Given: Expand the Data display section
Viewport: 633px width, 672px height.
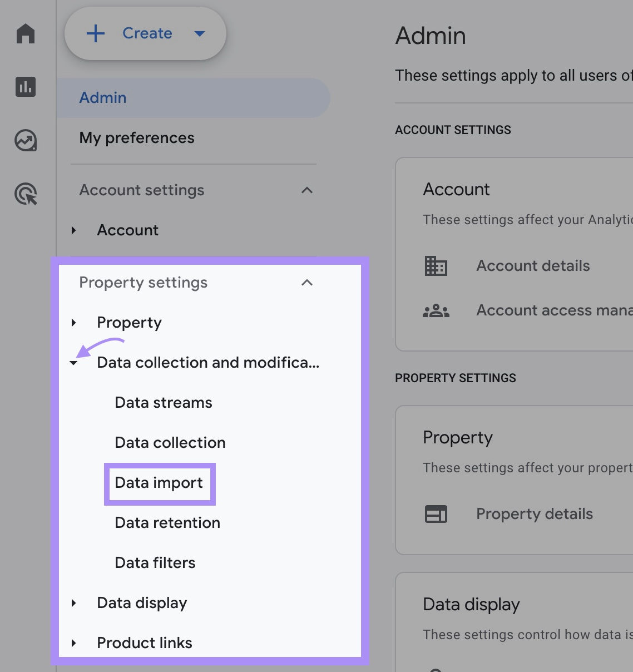Looking at the screenshot, I should coord(73,603).
